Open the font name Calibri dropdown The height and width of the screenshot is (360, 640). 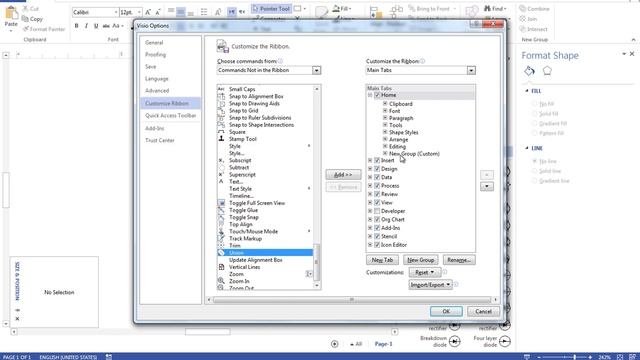pos(116,12)
